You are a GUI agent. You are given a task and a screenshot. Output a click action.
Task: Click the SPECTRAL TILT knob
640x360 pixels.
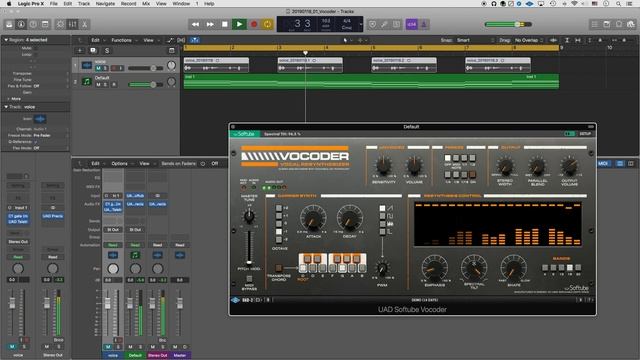[473, 267]
